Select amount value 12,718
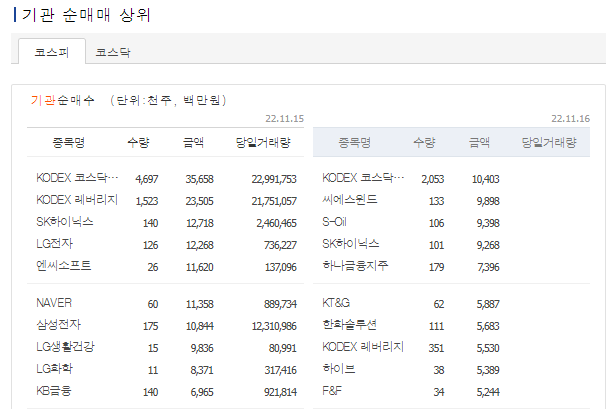Screen dimensions: 612x409 point(200,223)
